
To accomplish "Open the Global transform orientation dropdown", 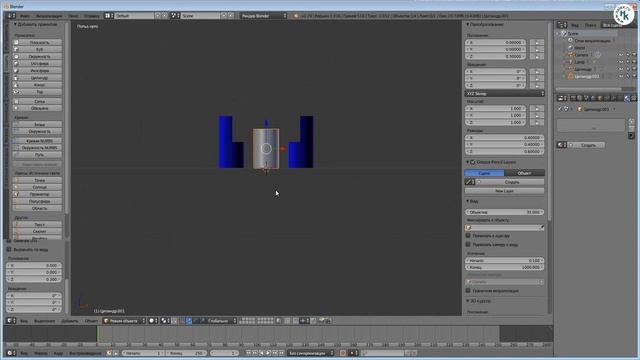I will click(221, 321).
